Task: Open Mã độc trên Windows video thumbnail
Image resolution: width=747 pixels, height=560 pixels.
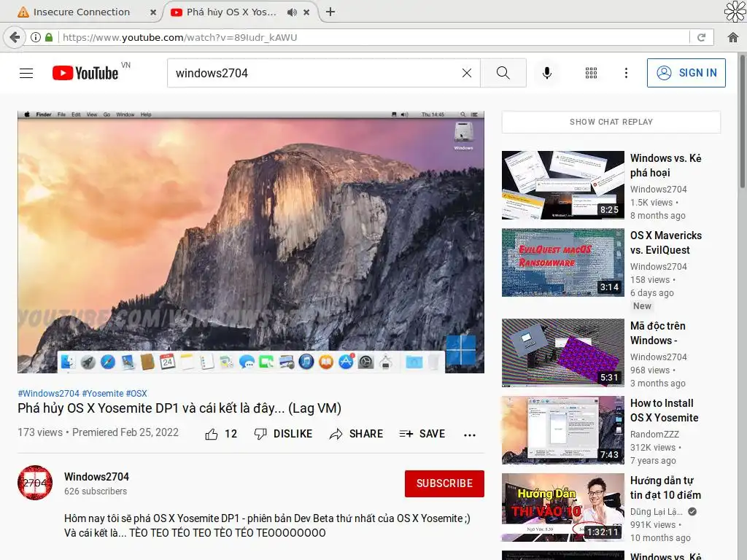Action: [x=562, y=353]
